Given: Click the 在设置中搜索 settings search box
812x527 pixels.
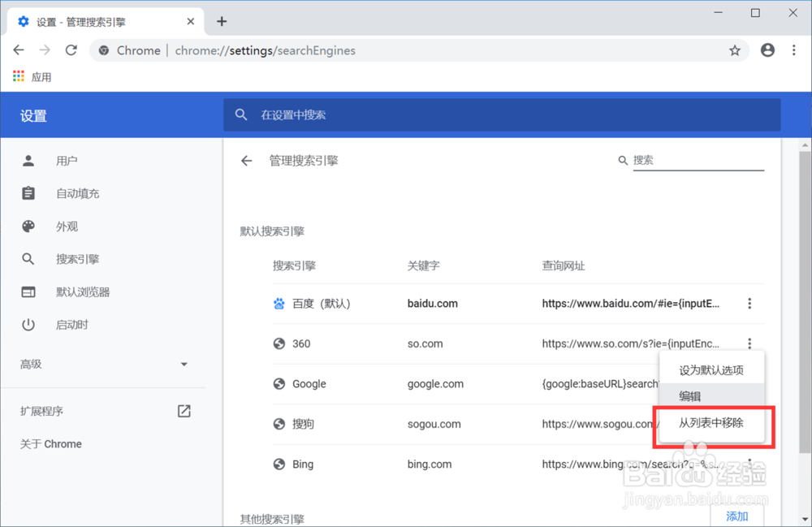Looking at the screenshot, I should coord(502,115).
